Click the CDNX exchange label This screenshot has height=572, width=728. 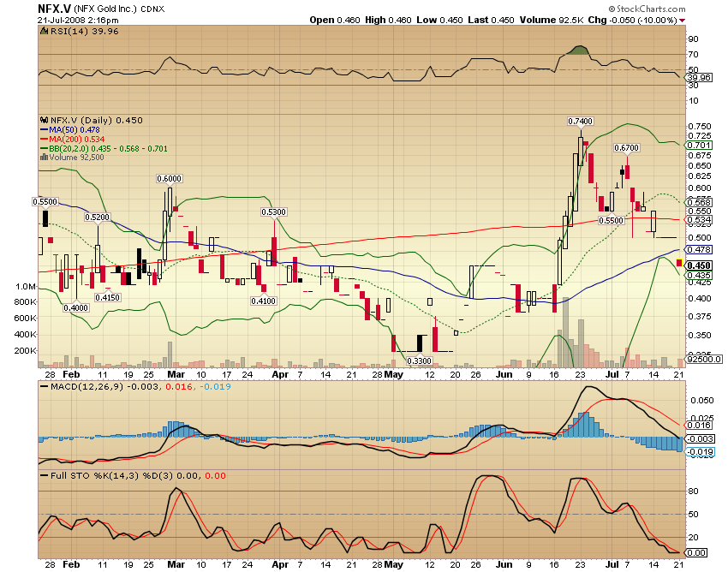click(152, 9)
